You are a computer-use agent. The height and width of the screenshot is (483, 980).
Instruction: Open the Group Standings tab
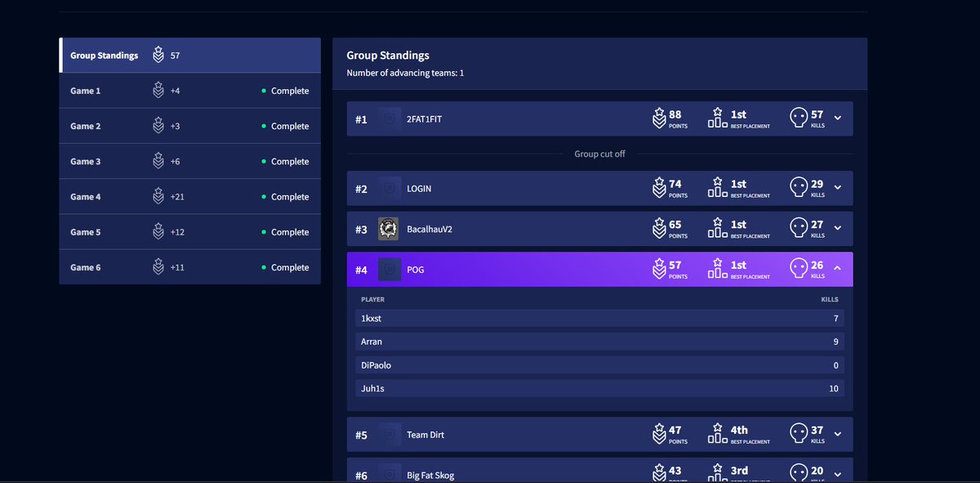190,56
